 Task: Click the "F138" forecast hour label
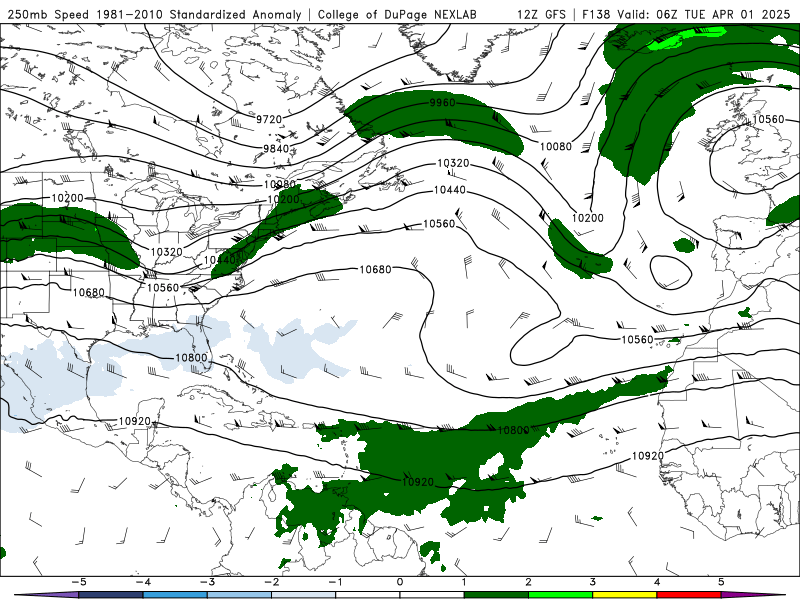tap(596, 14)
